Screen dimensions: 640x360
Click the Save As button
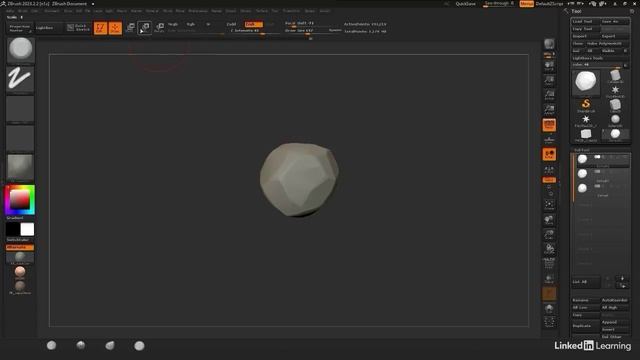click(615, 21)
